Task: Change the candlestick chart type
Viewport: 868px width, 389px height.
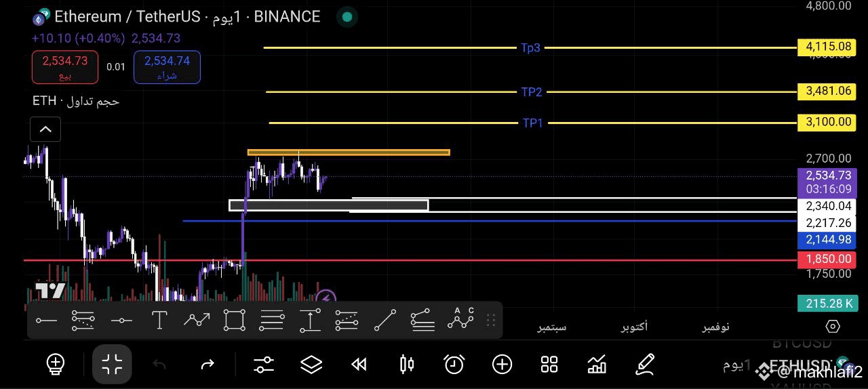Action: 407,365
